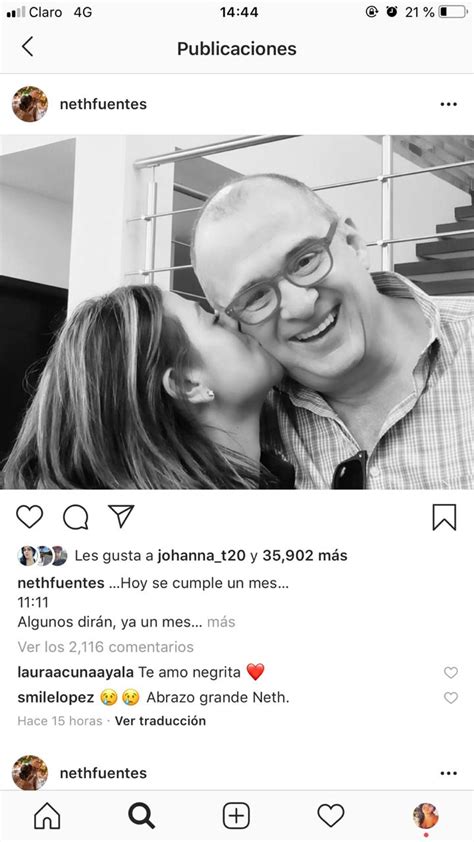Expand the caption by tapping más

221,622
